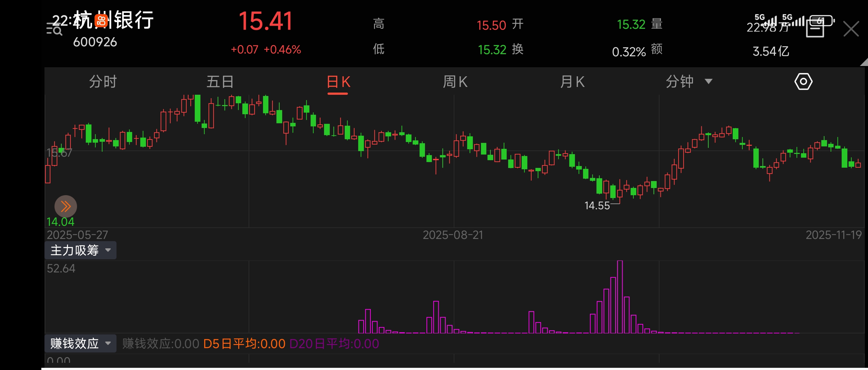Open the 赚钱效应 indicator dropdown
The image size is (868, 370).
click(80, 343)
